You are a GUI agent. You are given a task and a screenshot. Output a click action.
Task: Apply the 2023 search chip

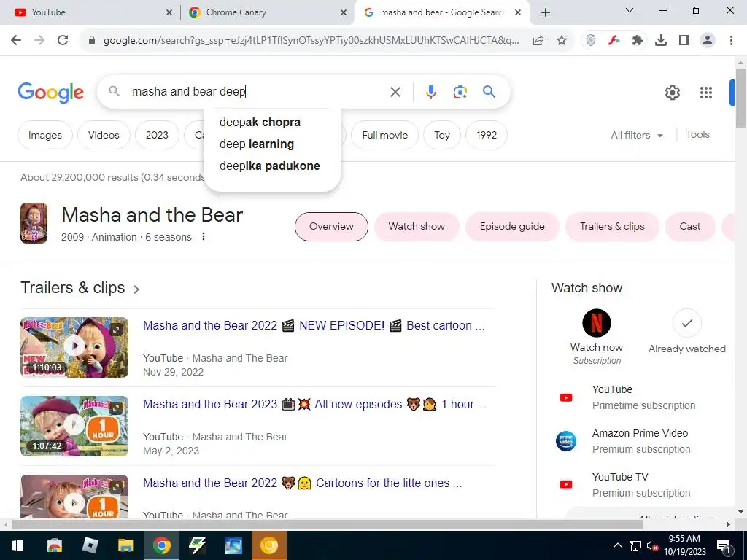(x=157, y=135)
